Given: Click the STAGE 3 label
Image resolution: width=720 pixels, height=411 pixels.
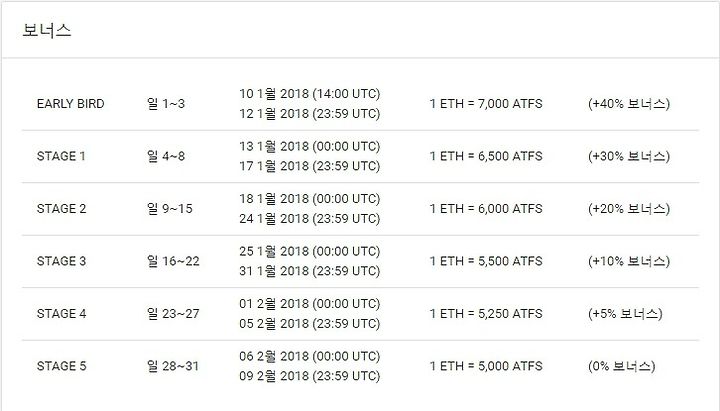Looking at the screenshot, I should tap(62, 261).
